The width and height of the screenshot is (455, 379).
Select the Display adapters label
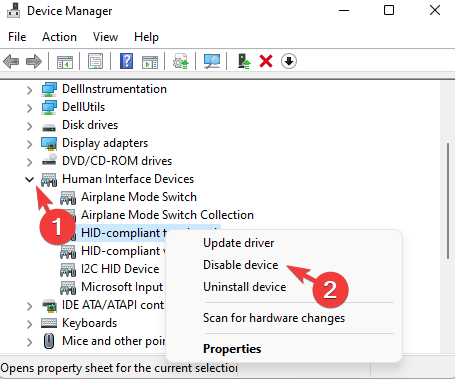[105, 143]
